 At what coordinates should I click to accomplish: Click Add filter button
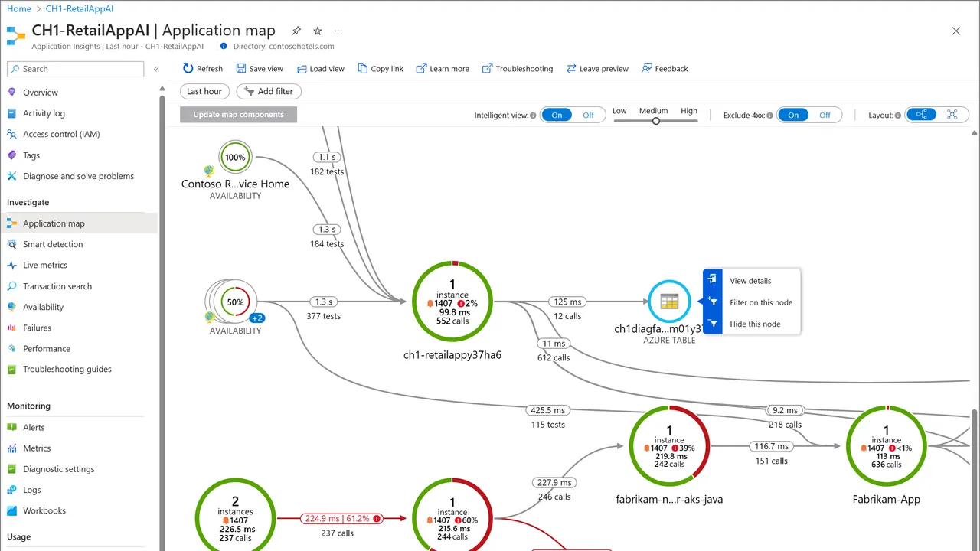[x=269, y=91]
